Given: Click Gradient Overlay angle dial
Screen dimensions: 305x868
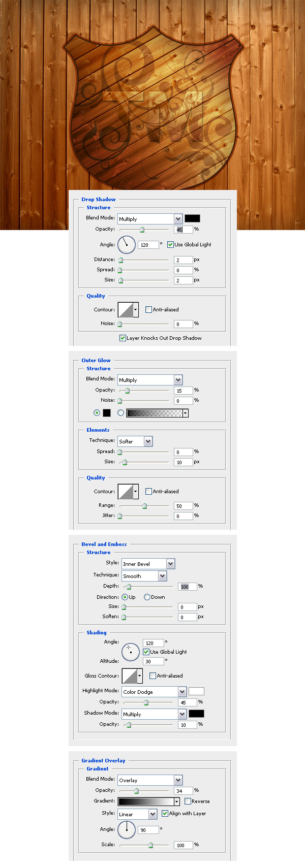Looking at the screenshot, I should pos(127,830).
